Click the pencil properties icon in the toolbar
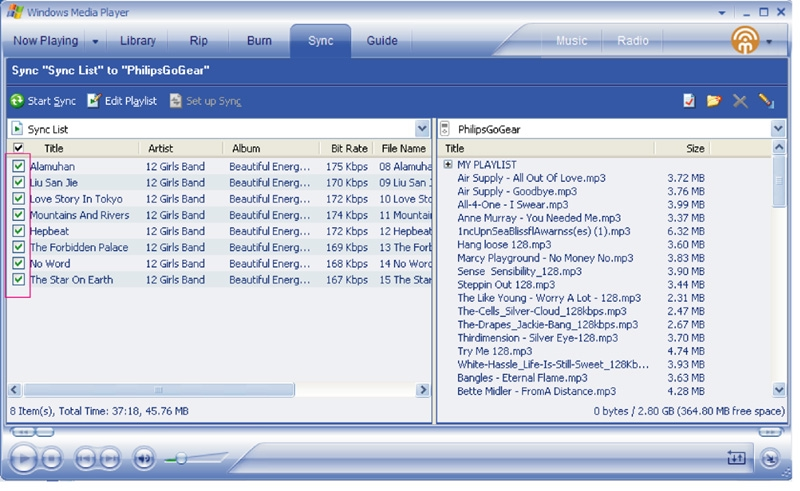The image size is (800, 491). (x=766, y=101)
